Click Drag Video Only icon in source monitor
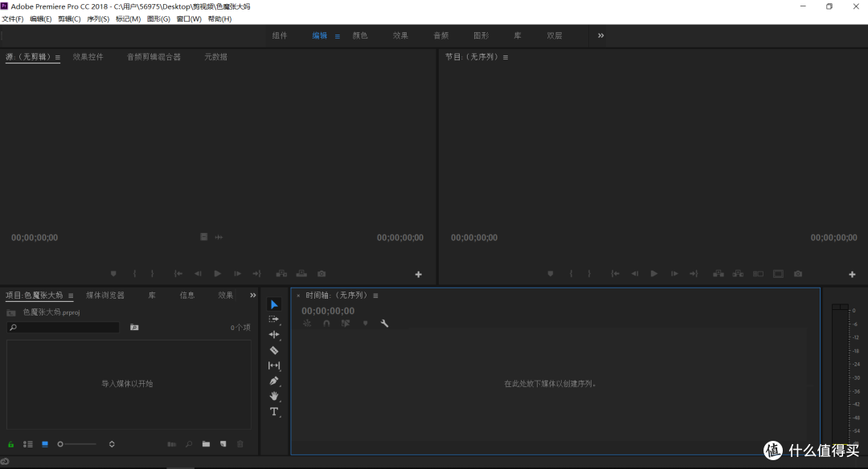 click(203, 237)
